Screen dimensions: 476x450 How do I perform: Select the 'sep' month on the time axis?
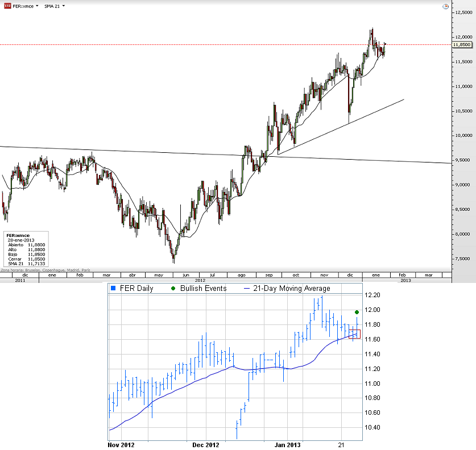269,275
